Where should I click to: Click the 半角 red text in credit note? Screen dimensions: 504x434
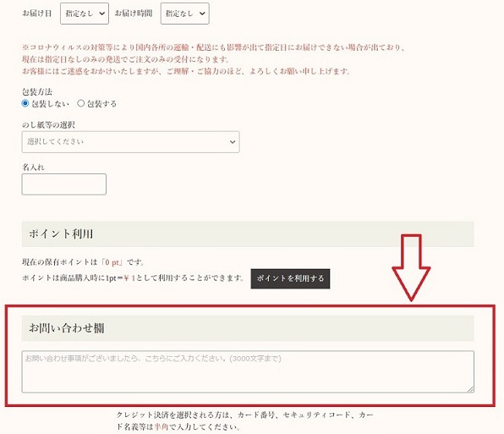pyautogui.click(x=162, y=427)
